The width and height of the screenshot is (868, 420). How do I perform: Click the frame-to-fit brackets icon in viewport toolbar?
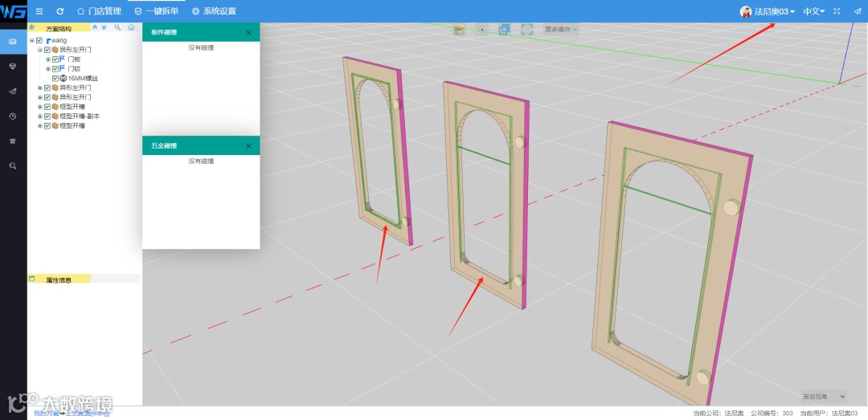click(x=527, y=30)
